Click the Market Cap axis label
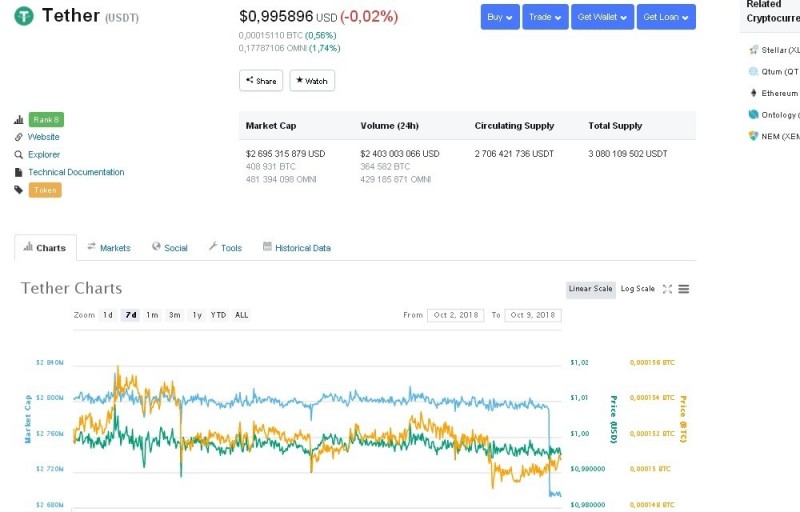800x512 pixels. pos(28,419)
